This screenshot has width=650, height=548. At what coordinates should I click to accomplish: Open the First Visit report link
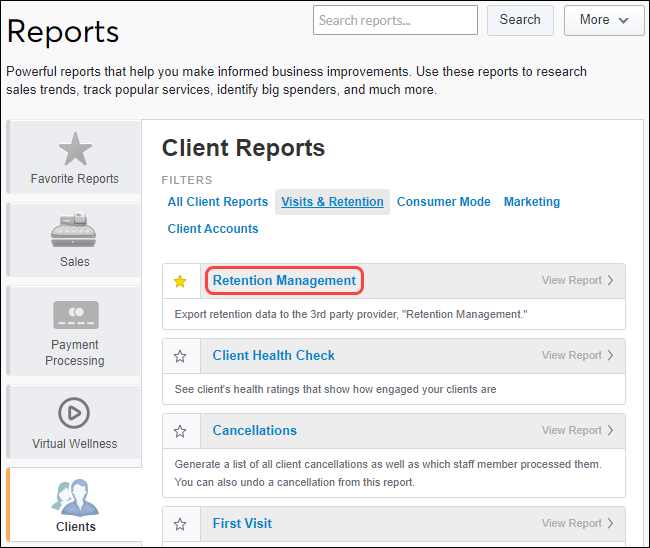point(243,524)
